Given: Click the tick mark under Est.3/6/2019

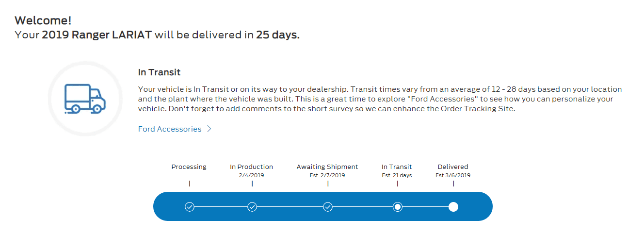Looking at the screenshot, I should [x=453, y=184].
